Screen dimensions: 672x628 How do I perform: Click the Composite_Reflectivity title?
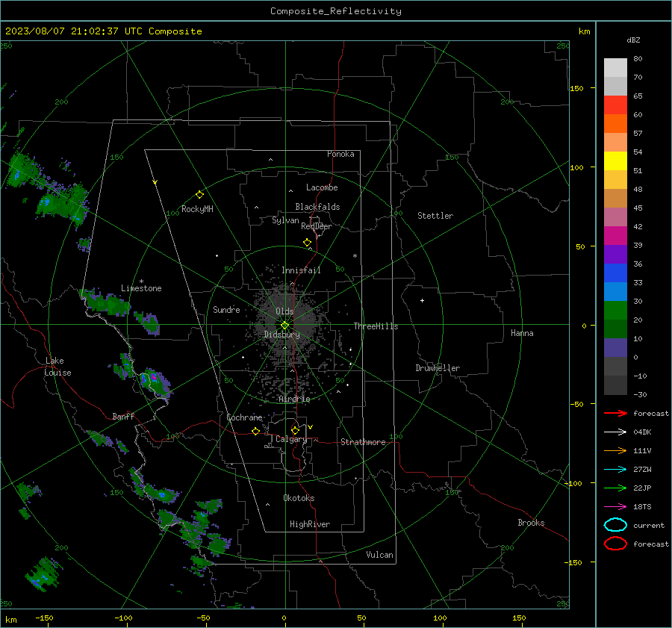[x=336, y=11]
